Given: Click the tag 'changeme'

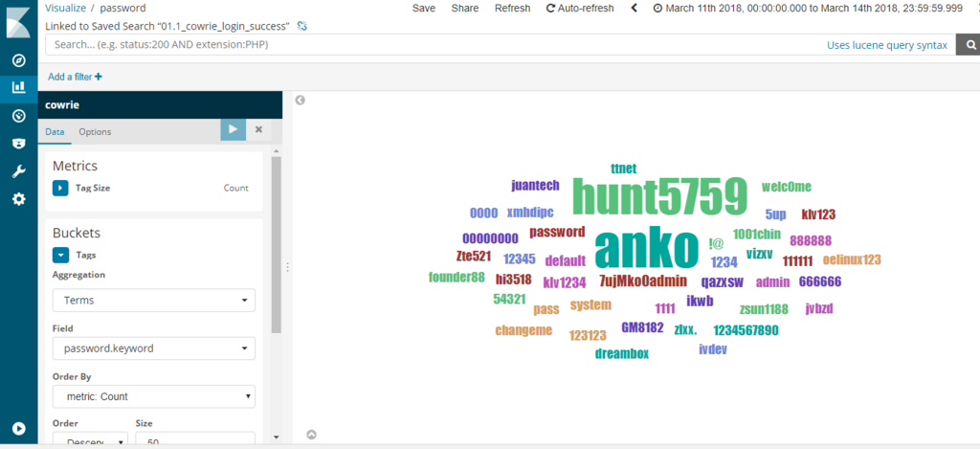Looking at the screenshot, I should (523, 330).
